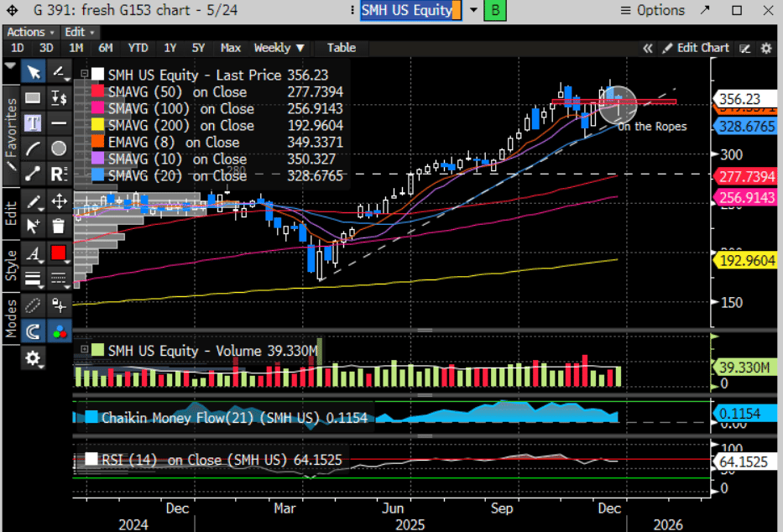Select the text T annotation tool

[34, 123]
